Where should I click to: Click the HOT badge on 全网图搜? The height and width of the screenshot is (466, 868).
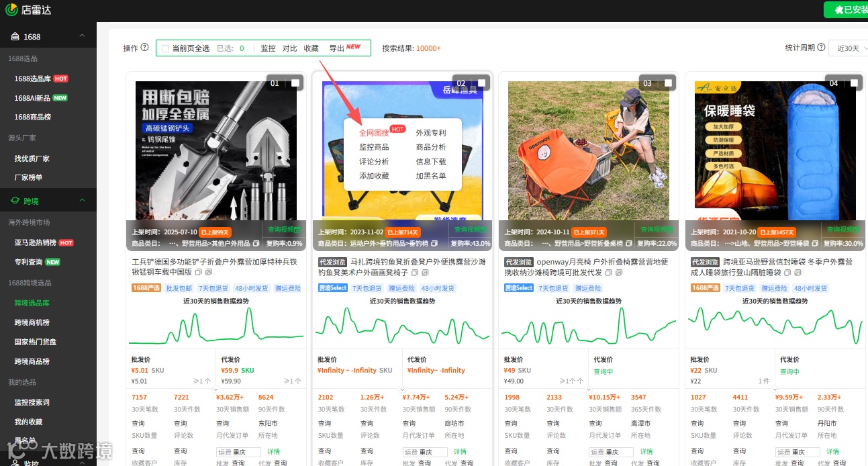tap(398, 129)
